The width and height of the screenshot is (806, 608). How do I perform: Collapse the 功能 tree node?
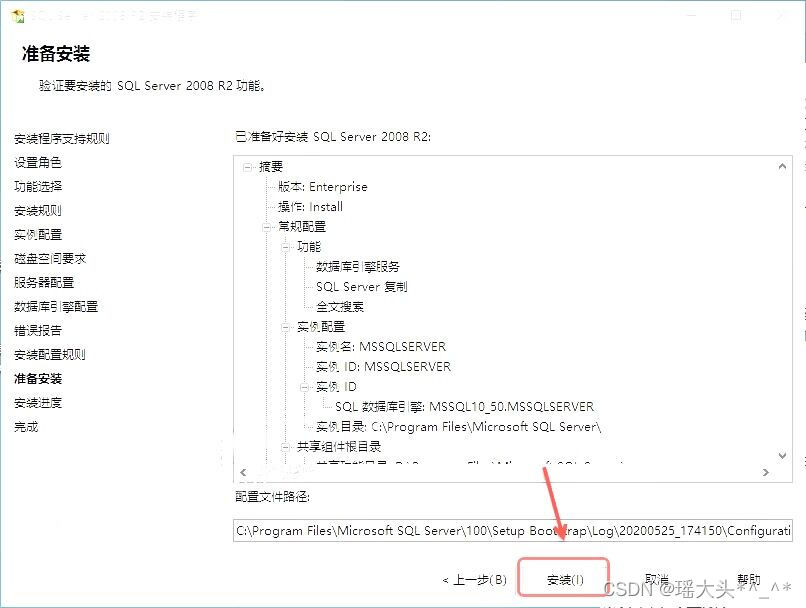coord(286,247)
